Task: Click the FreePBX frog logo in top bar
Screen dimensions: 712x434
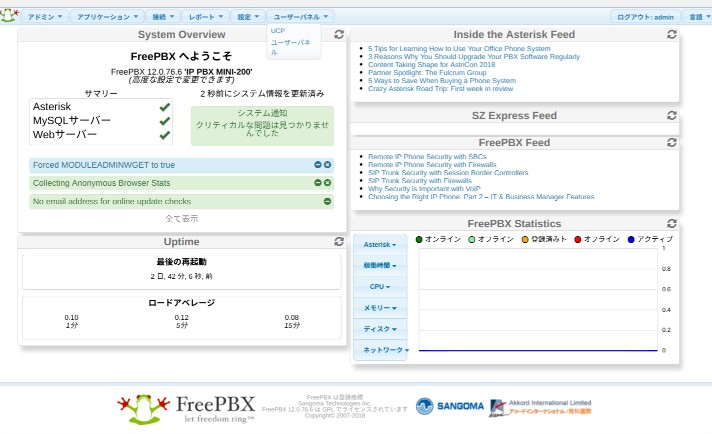Action: tap(9, 15)
